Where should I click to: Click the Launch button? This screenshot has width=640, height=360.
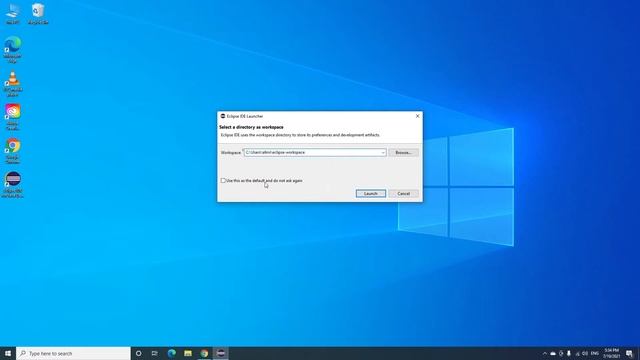(x=371, y=193)
